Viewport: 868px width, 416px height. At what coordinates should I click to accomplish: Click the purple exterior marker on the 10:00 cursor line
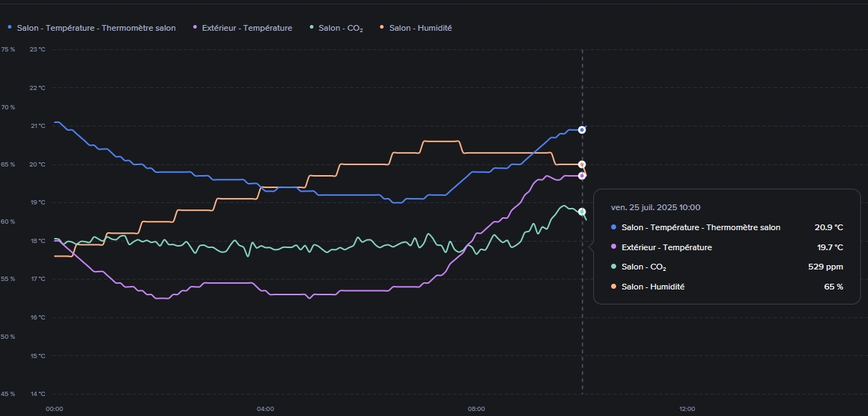582,175
